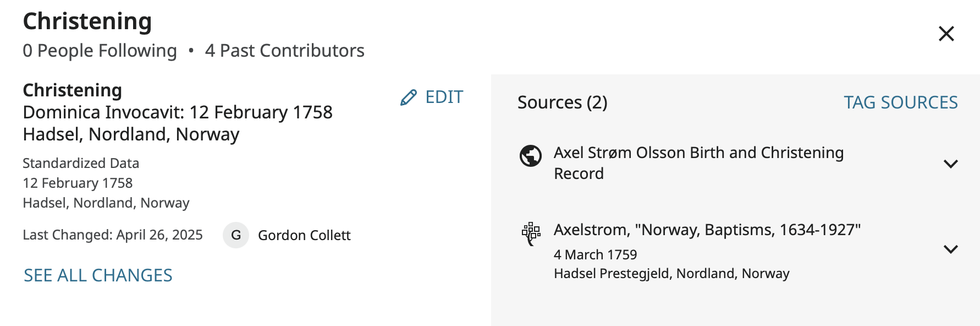The image size is (980, 326).
Task: Expand the Axelstrom Norway Baptisms source chevron
Action: click(950, 249)
